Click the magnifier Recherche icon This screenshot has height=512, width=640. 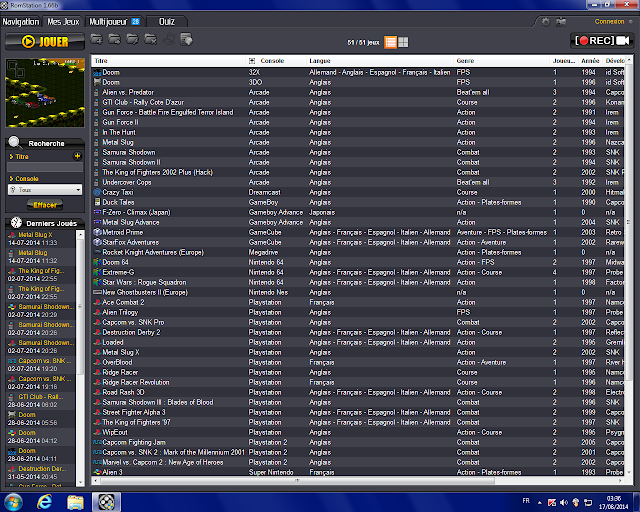click(14, 142)
